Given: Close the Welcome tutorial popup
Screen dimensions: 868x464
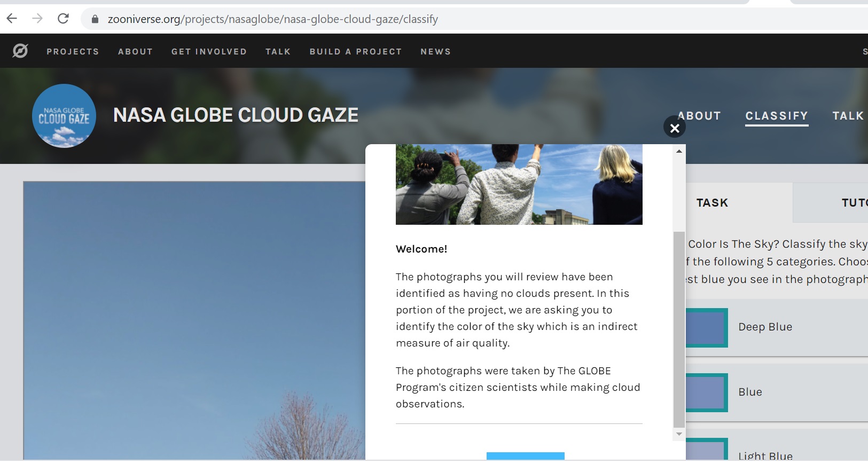Looking at the screenshot, I should (675, 128).
